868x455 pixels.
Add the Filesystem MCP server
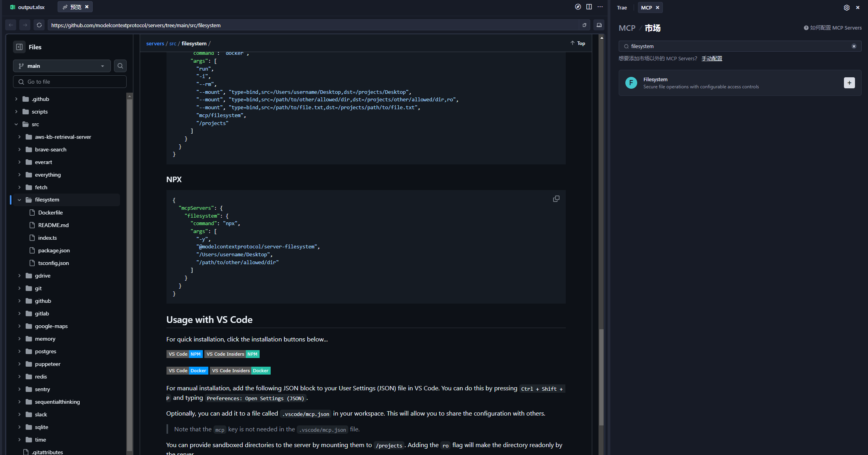point(849,83)
